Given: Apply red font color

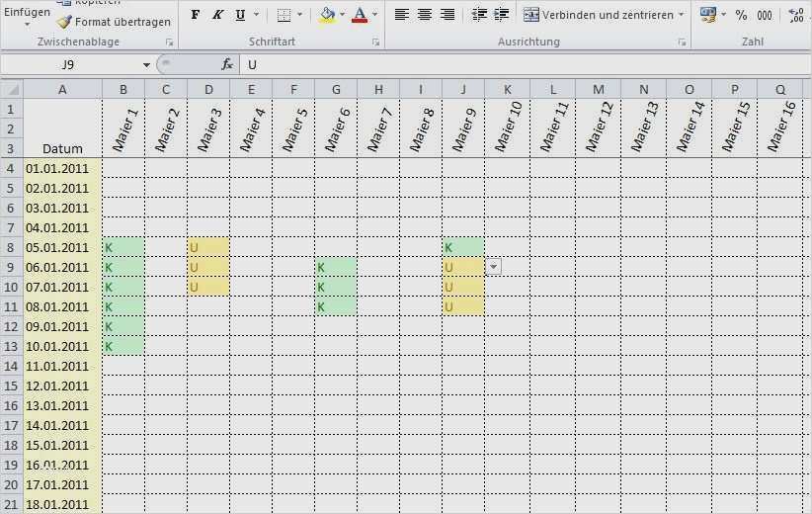Looking at the screenshot, I should (x=360, y=15).
